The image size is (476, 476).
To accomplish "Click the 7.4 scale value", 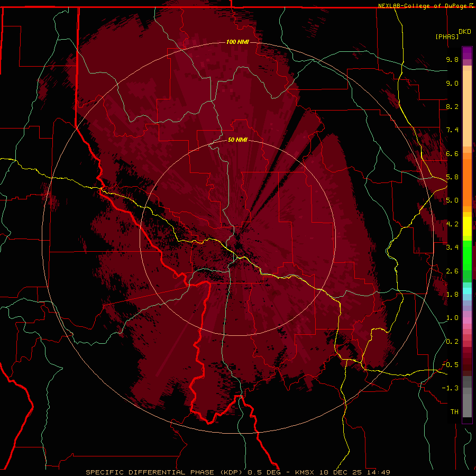I will 452,130.
